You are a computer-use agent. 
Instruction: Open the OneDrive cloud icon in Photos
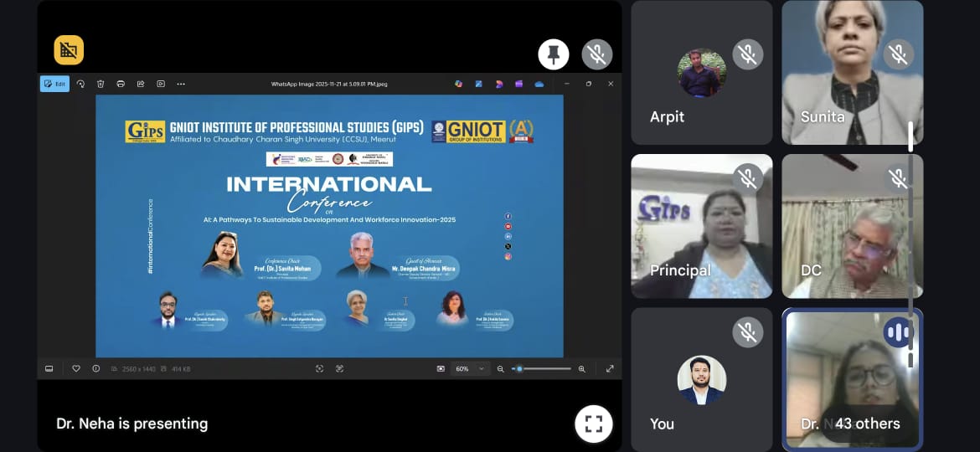click(539, 84)
